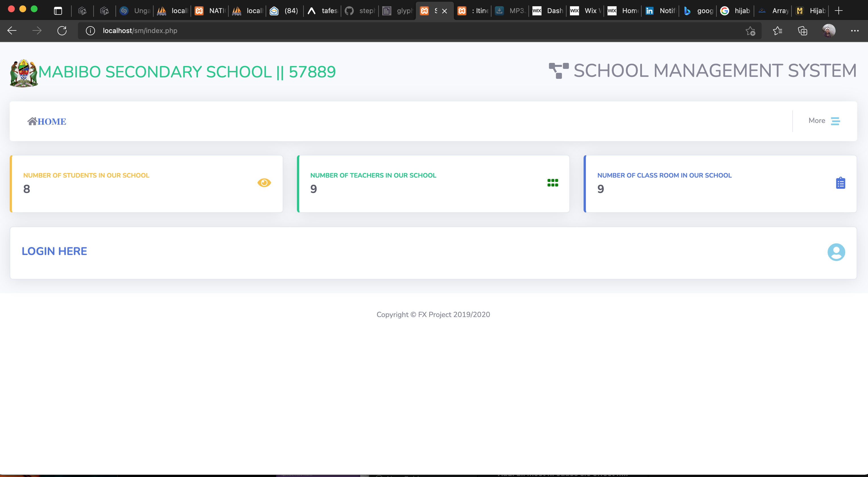The image size is (868, 477).
Task: Open a new browser tab with plus
Action: tap(839, 11)
